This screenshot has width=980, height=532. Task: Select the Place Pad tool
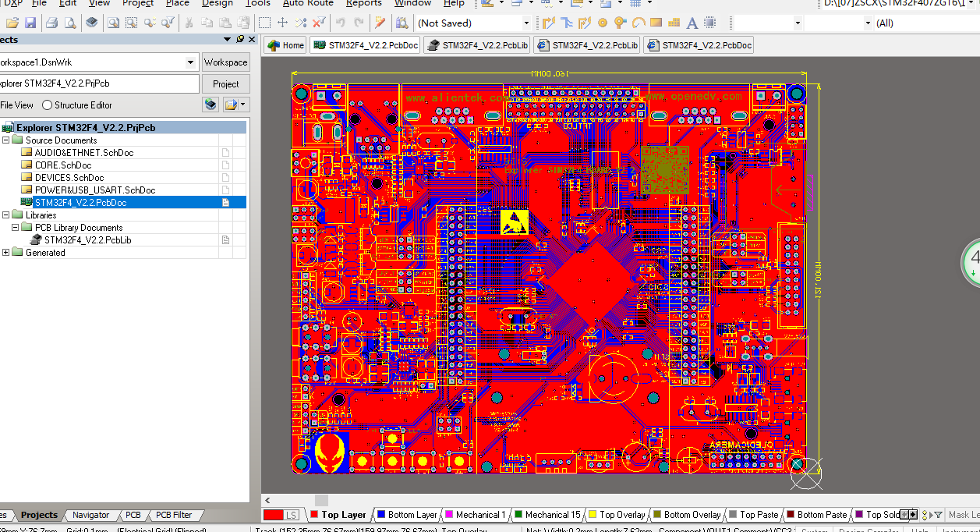(603, 23)
